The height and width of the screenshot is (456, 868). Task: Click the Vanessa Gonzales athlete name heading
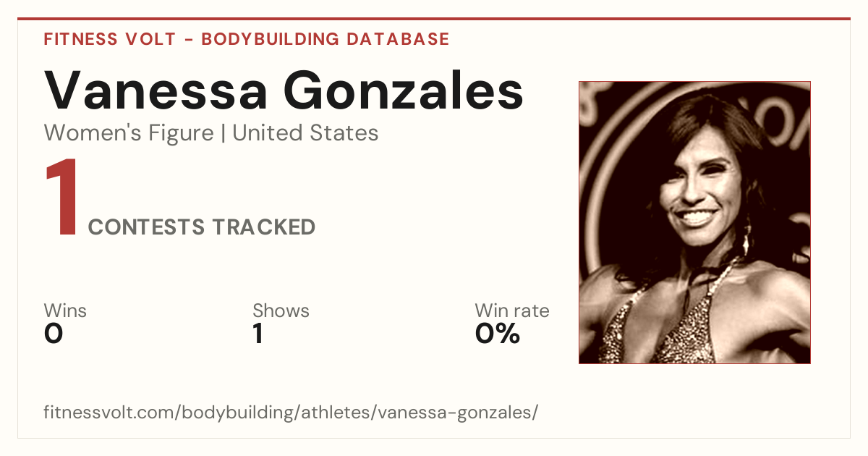[284, 90]
